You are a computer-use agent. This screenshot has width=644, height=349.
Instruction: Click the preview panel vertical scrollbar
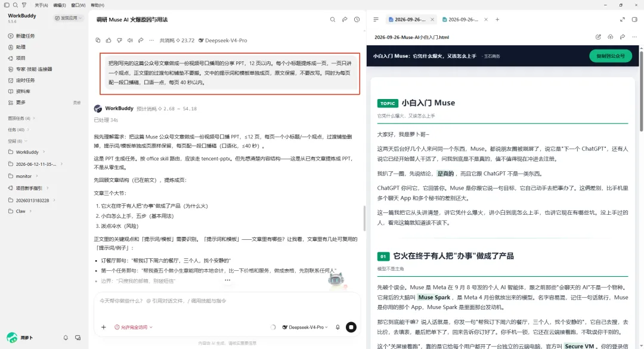(641, 91)
